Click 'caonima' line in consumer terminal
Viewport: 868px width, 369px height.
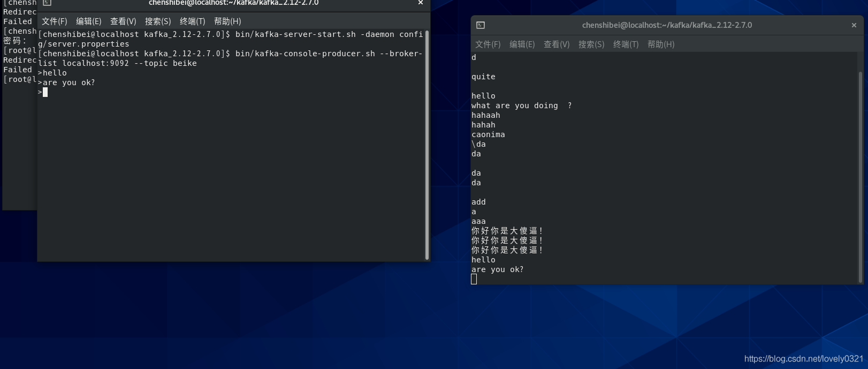point(488,134)
